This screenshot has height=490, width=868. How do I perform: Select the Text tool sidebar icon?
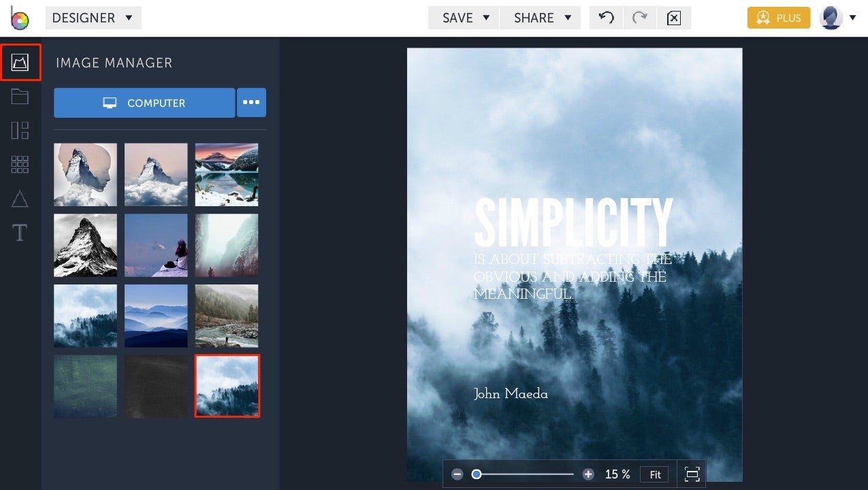click(20, 233)
